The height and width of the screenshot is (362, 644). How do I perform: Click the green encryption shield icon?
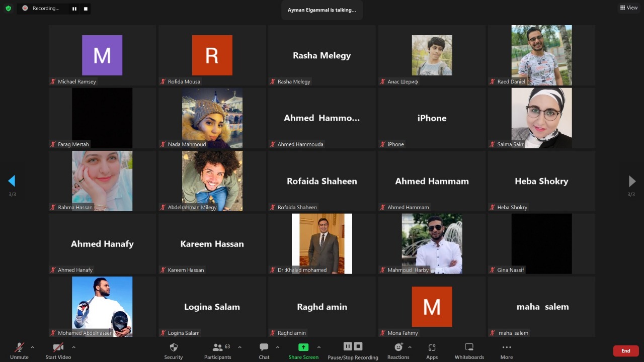[x=8, y=9]
